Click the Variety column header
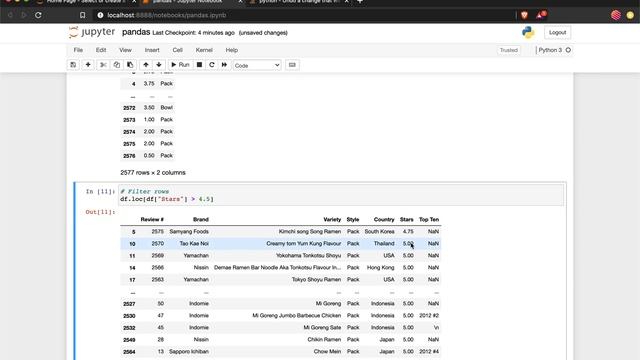This screenshot has width=640, height=360. [332, 219]
